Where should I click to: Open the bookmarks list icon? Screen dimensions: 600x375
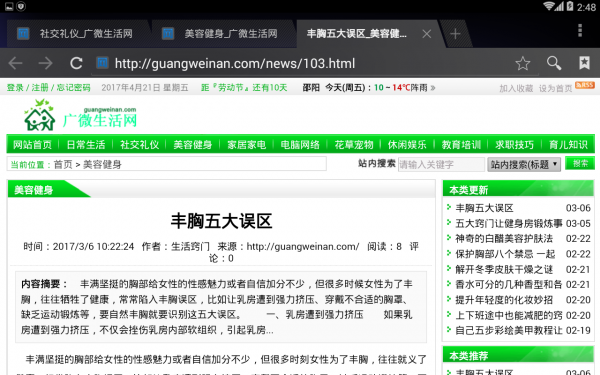[x=584, y=63]
